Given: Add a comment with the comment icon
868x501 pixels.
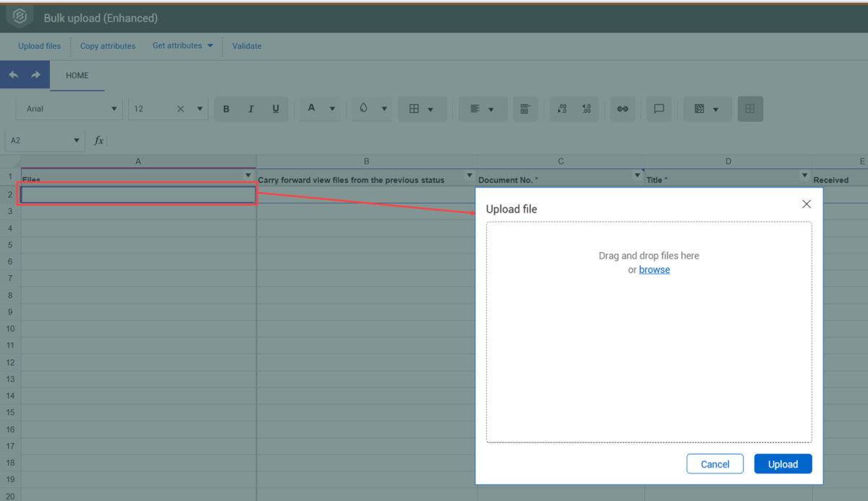Looking at the screenshot, I should click(x=659, y=109).
